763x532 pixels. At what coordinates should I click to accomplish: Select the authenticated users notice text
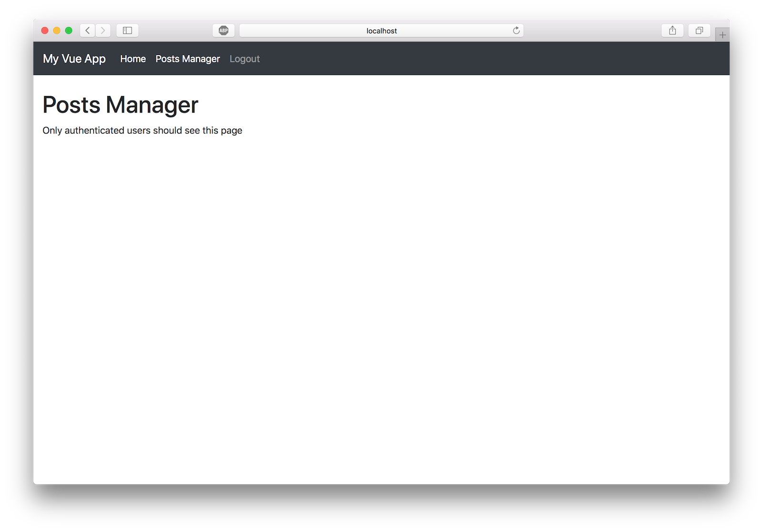pos(142,130)
